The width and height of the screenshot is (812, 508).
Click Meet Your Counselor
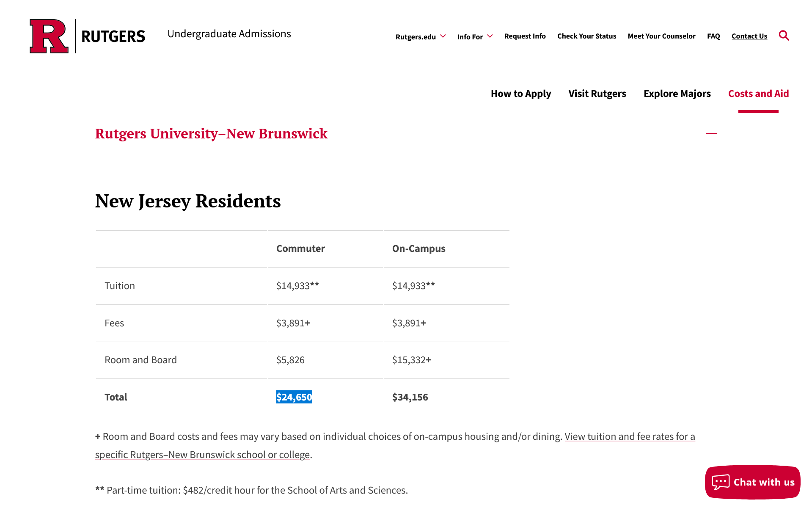coord(661,36)
